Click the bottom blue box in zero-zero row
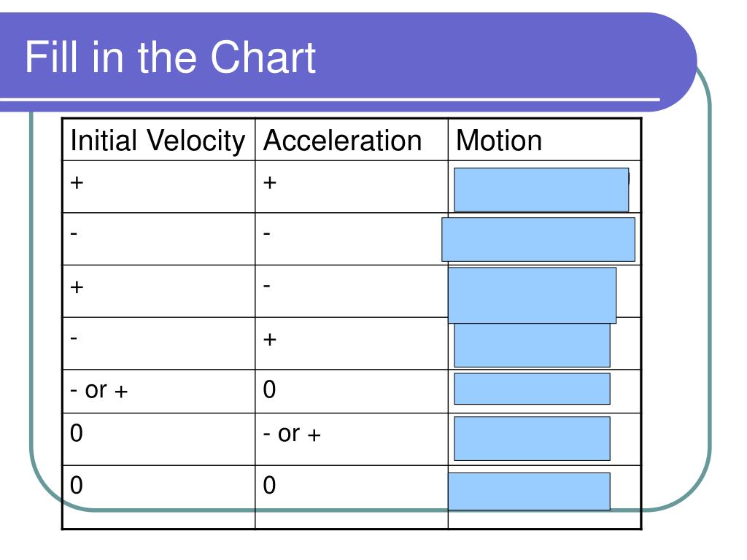 click(530, 491)
